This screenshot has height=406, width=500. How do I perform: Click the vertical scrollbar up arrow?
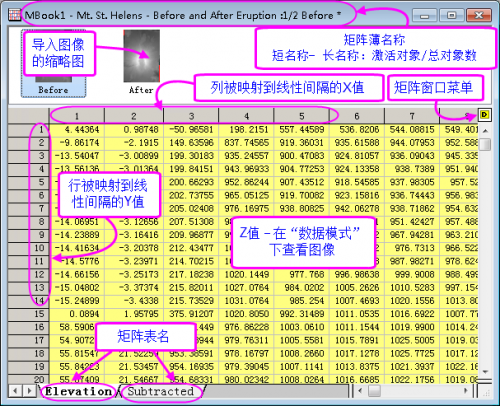click(485, 130)
